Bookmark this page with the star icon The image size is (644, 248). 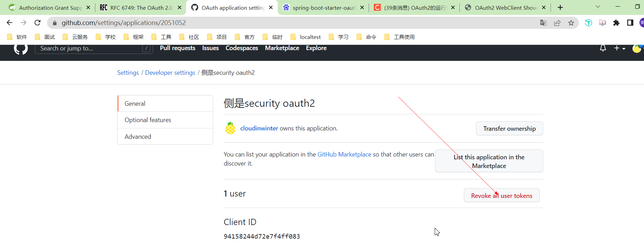[571, 23]
